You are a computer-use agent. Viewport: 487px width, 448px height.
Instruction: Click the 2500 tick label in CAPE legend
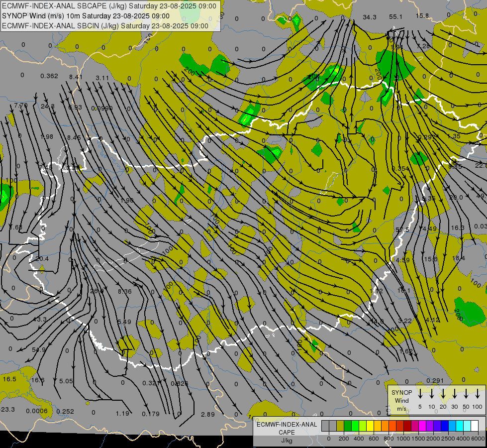[x=448, y=439]
